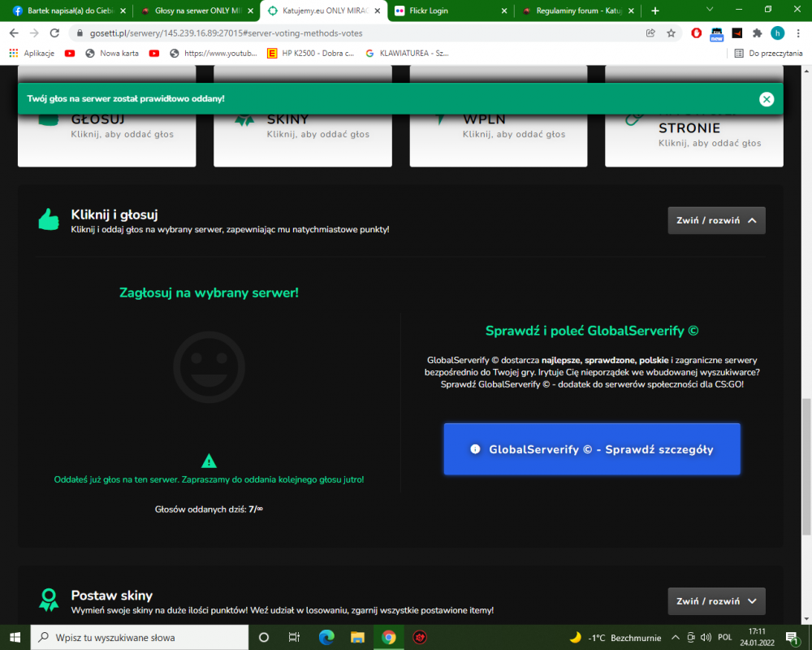Open a new browser tab

tap(655, 11)
